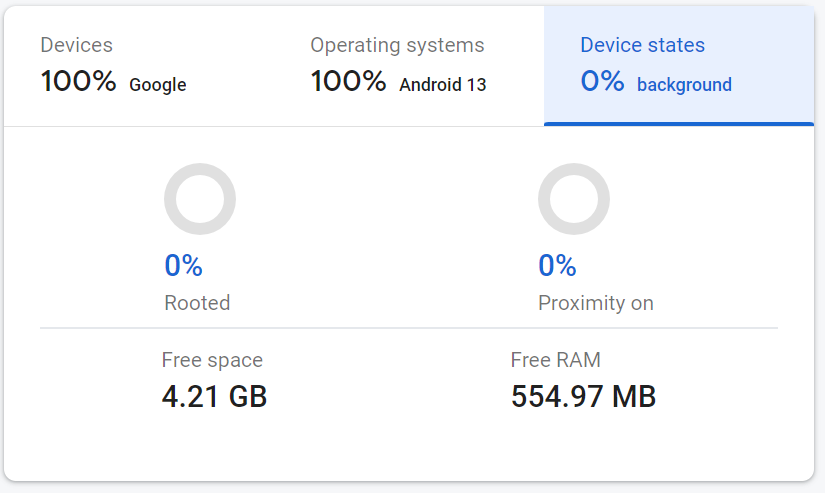Viewport: 825px width, 493px height.
Task: Click the Android 13 label
Action: click(x=443, y=85)
